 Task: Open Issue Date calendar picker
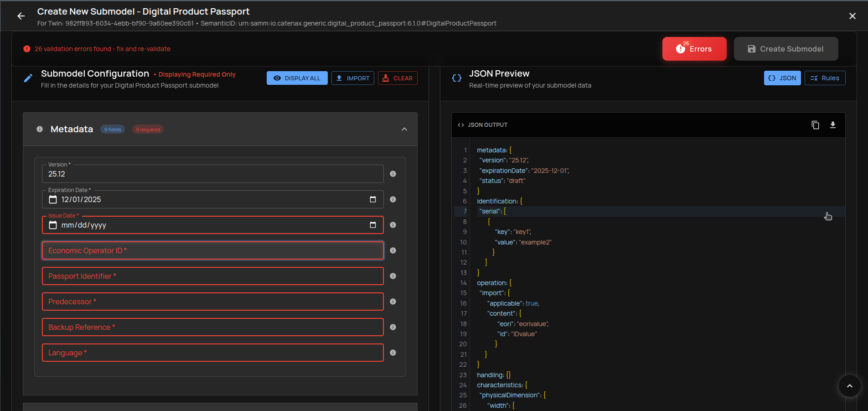point(372,225)
